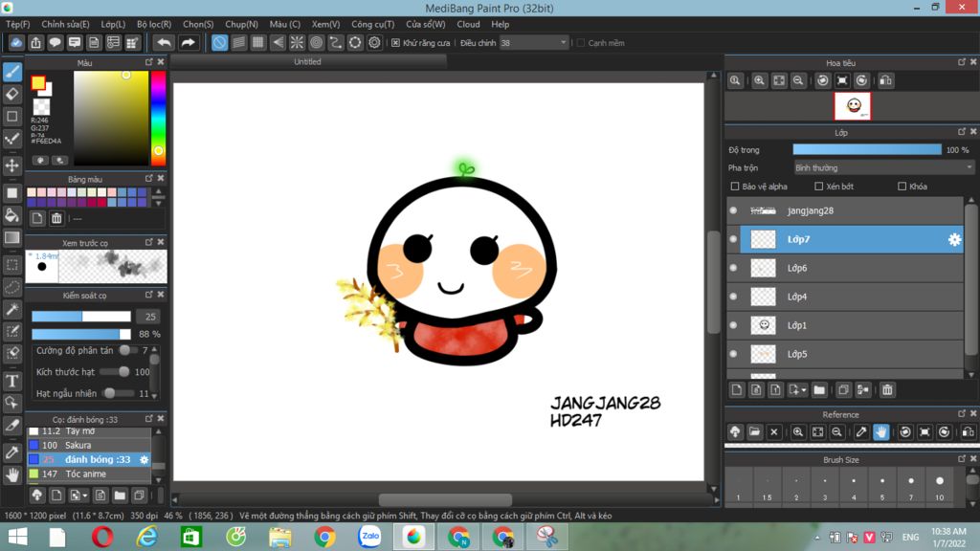Viewport: 980px width, 551px height.
Task: Choose the Hand pan tool
Action: point(12,474)
